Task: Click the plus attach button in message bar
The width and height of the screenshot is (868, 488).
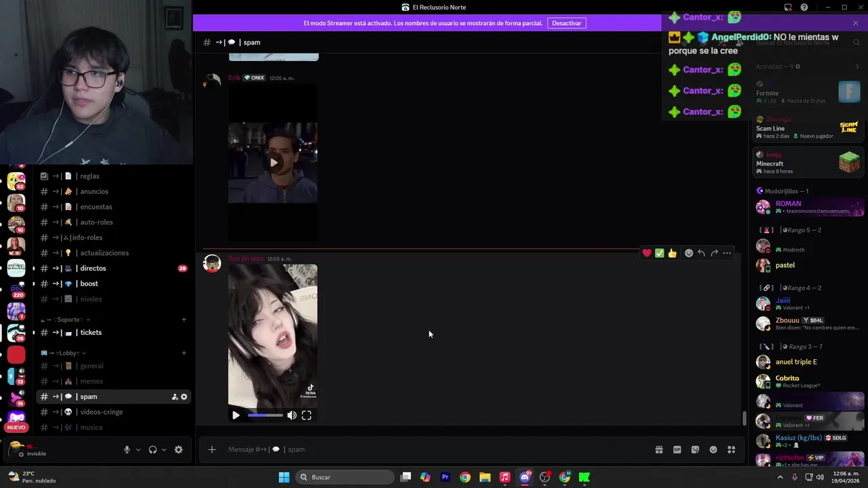Action: click(212, 449)
